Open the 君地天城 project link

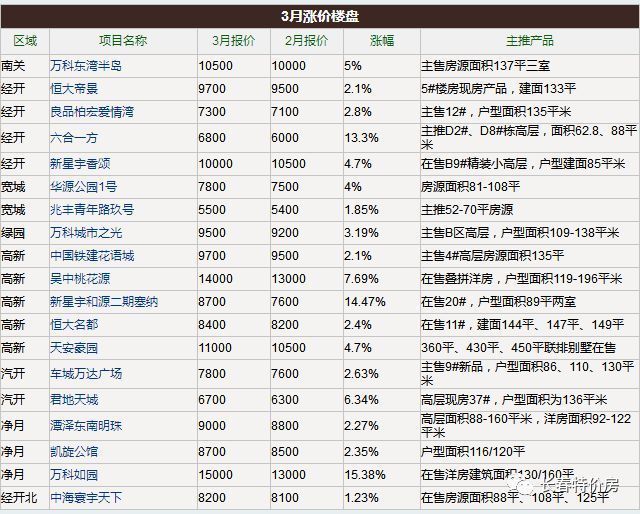point(74,399)
